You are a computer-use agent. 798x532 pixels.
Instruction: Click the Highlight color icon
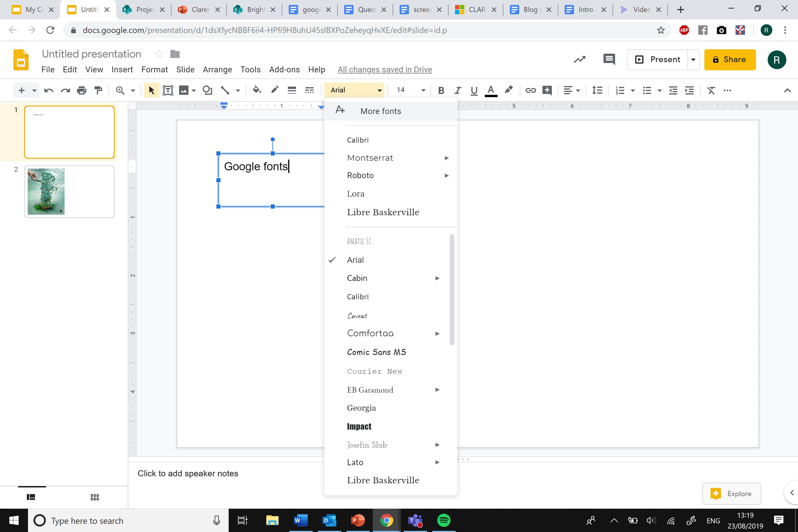pyautogui.click(x=509, y=90)
